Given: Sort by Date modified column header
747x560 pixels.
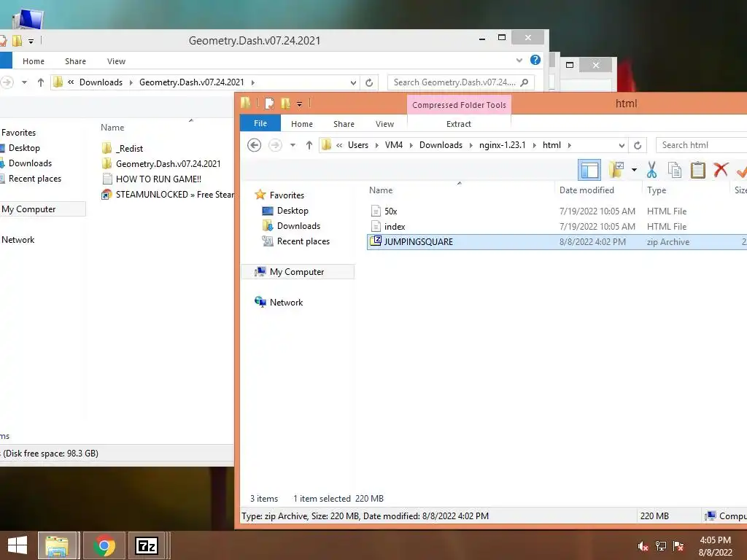Looking at the screenshot, I should 587,190.
